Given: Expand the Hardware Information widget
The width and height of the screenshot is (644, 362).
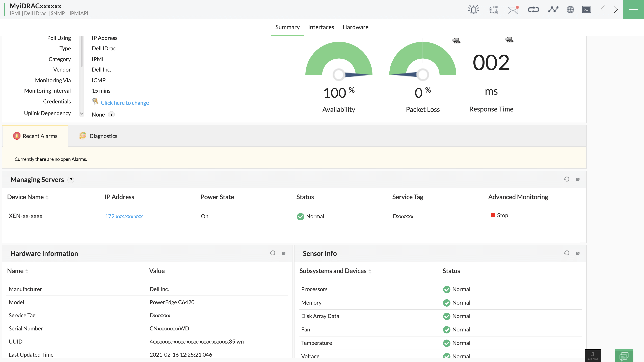Looking at the screenshot, I should (284, 253).
